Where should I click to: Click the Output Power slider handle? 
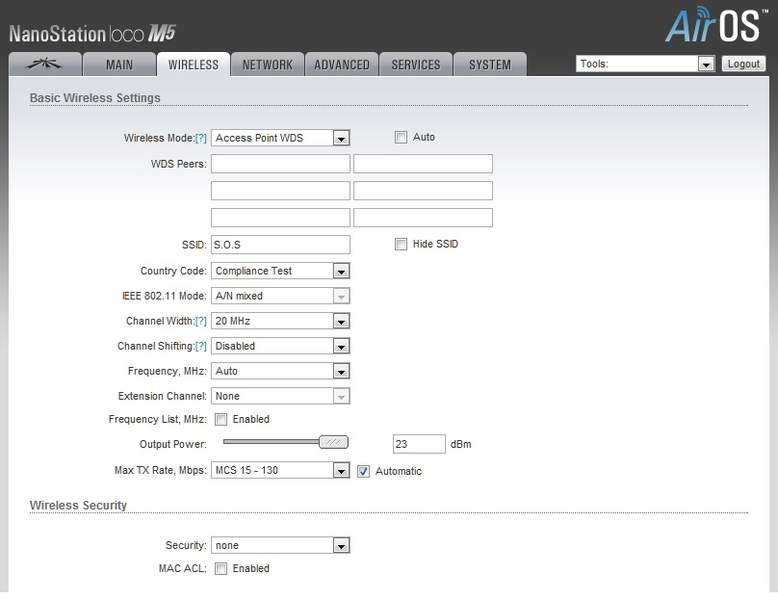333,442
